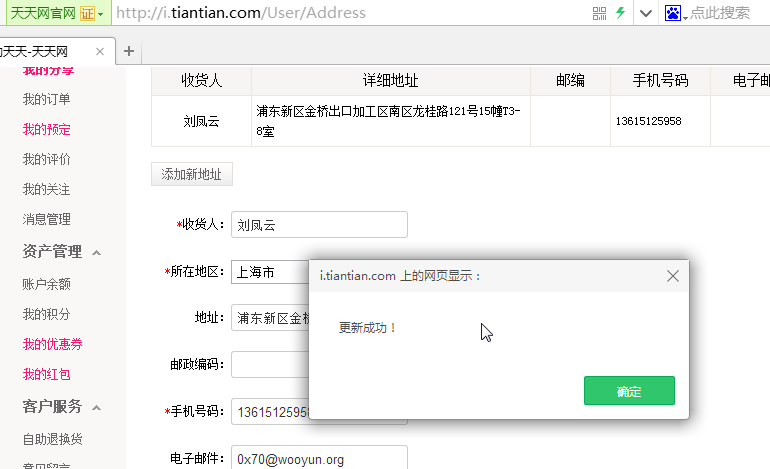Screen dimensions: 770x469
Task: Collapse the 资产管理 sidebar section
Action: 97,253
